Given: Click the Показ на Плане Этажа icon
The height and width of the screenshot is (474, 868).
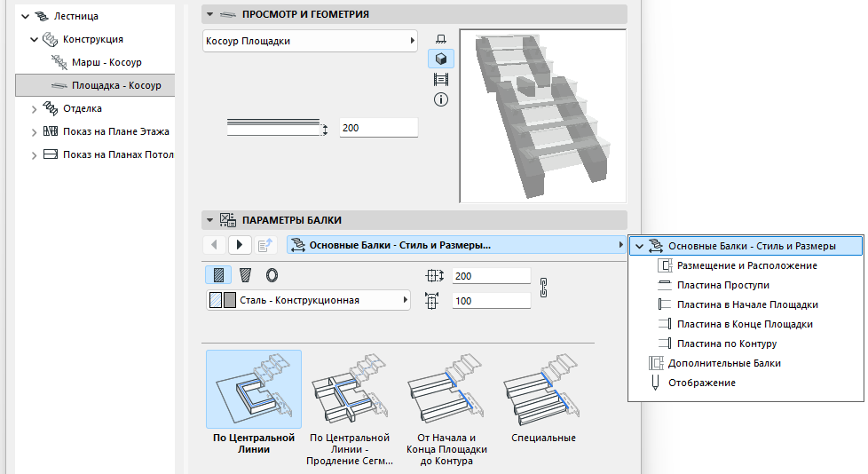Looking at the screenshot, I should [x=51, y=131].
